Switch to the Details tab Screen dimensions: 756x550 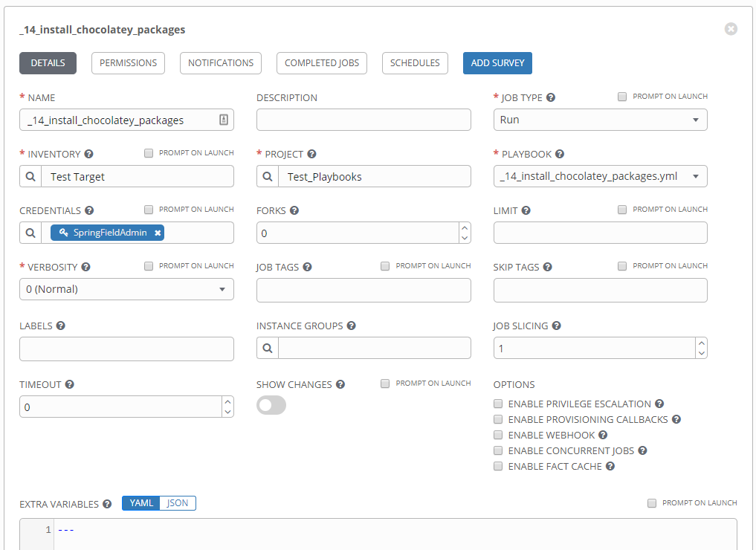[48, 63]
